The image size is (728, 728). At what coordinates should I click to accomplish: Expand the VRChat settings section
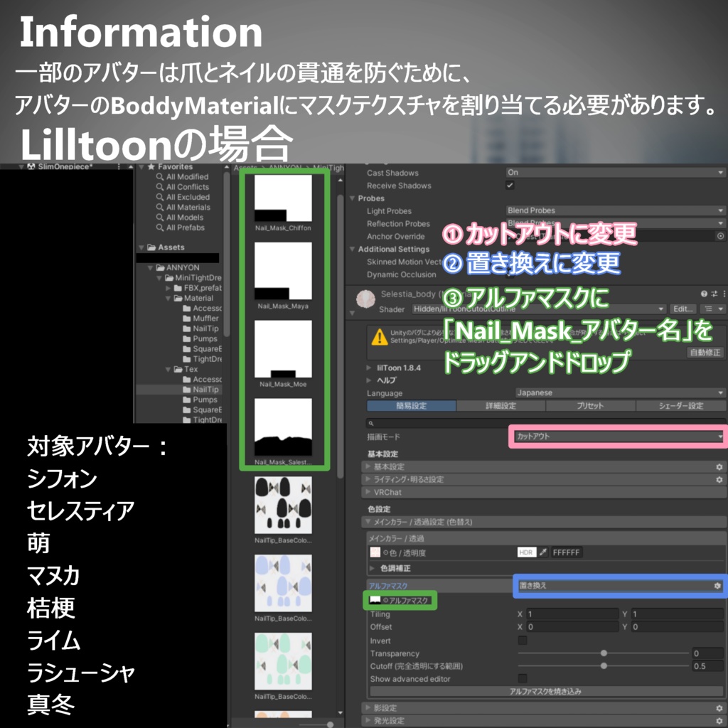(x=544, y=492)
